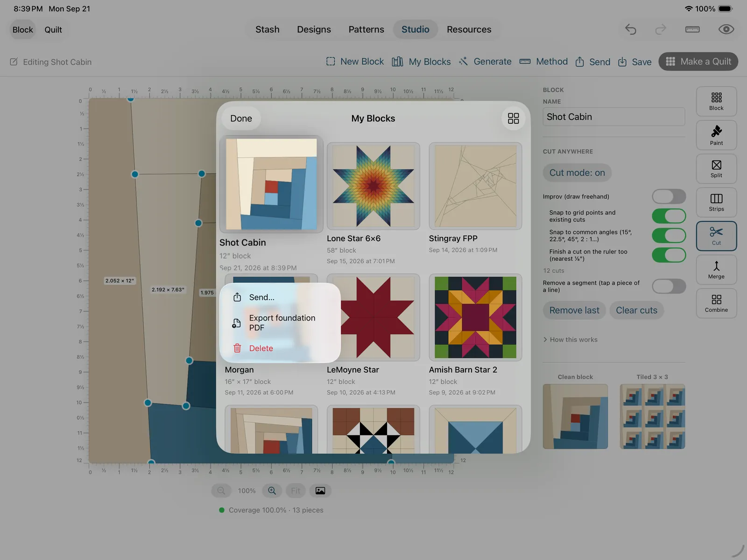This screenshot has height=560, width=747.
Task: Click the redo arrow icon
Action: [x=661, y=29]
